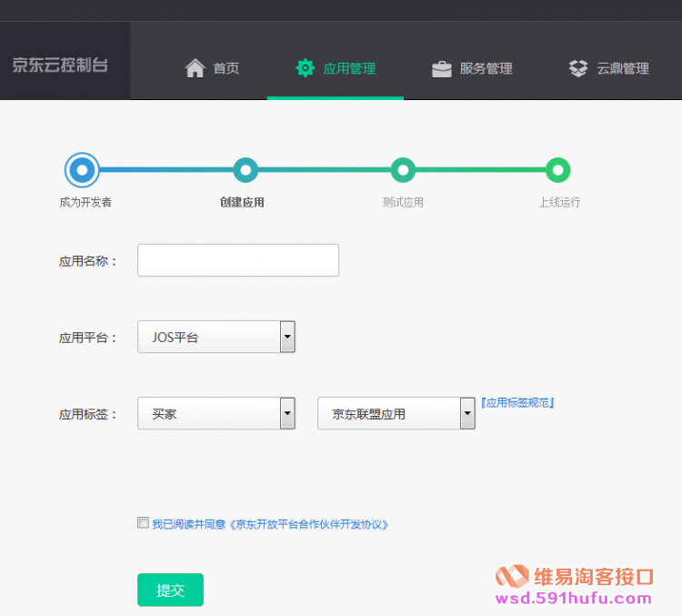Open the 买家 tag dropdown

[216, 413]
